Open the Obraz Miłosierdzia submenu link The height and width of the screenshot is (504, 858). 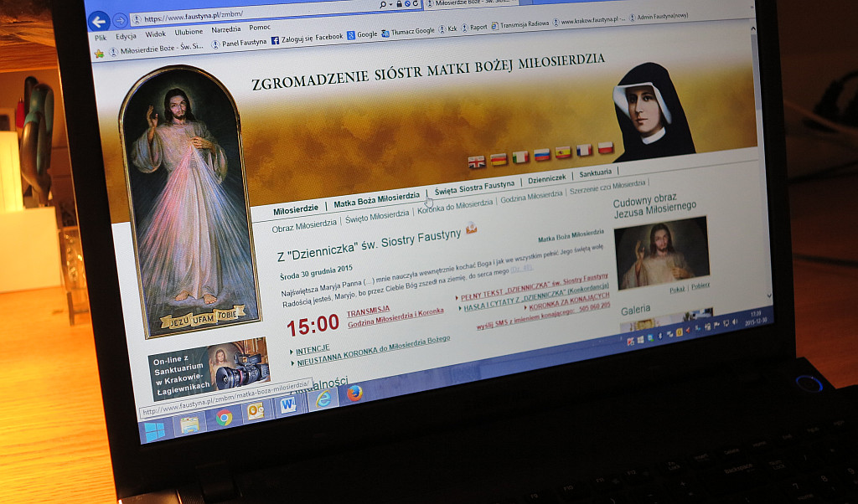click(x=303, y=225)
